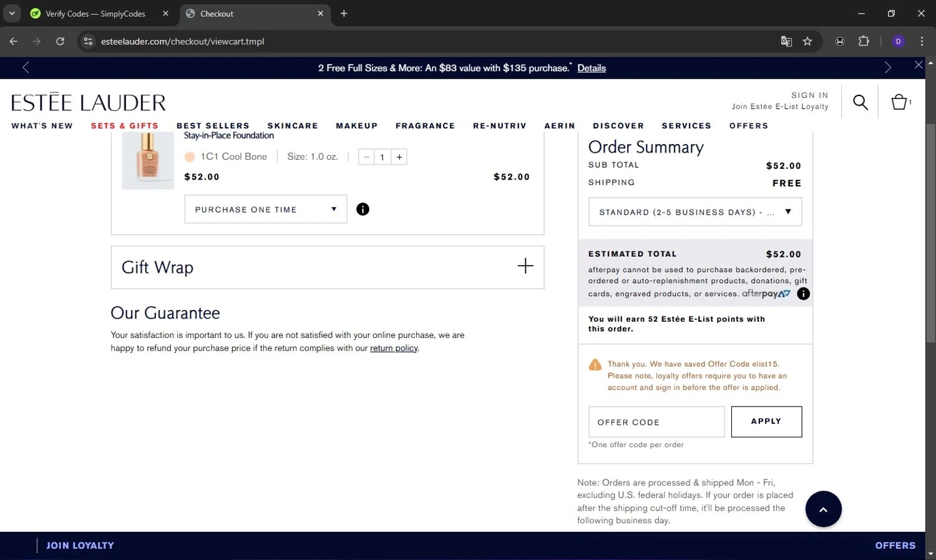Open the Chrome three-dot menu
Viewport: 936px width, 560px height.
point(922,41)
